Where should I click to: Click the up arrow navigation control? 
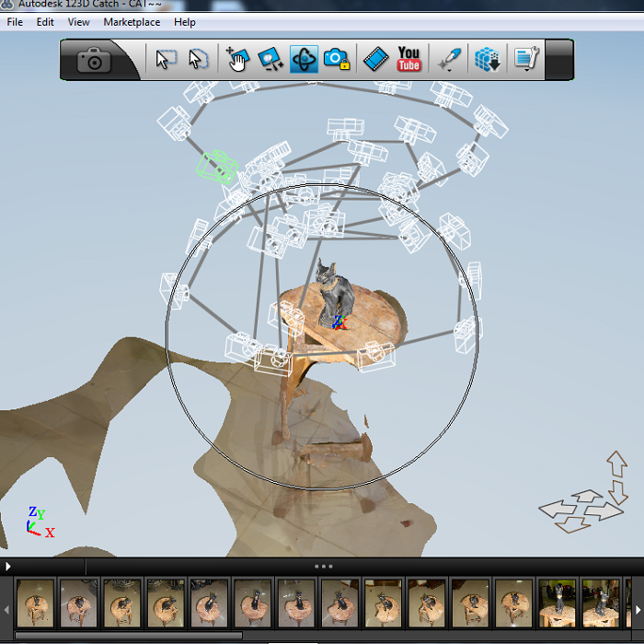coord(617,464)
